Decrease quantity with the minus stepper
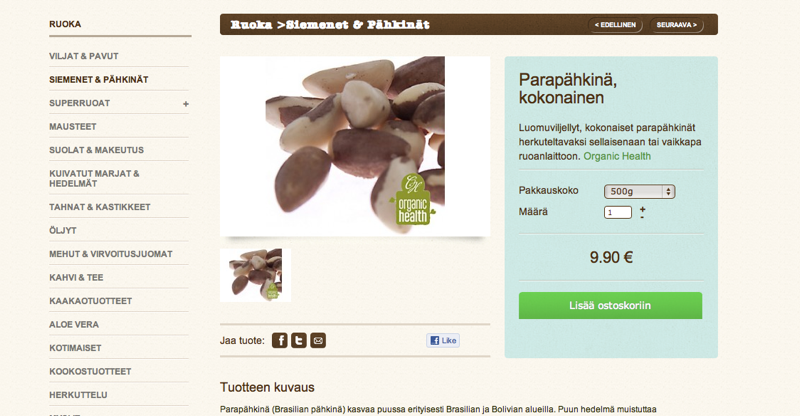The image size is (800, 416). [642, 217]
